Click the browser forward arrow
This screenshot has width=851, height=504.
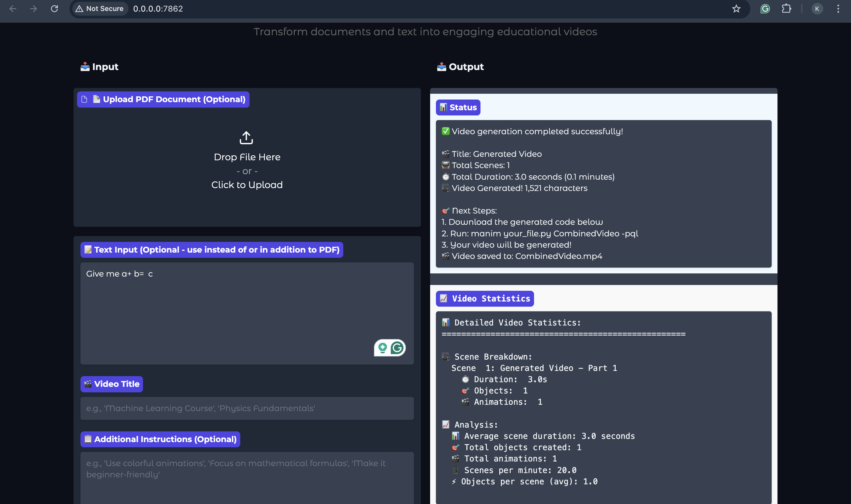pyautogui.click(x=33, y=9)
